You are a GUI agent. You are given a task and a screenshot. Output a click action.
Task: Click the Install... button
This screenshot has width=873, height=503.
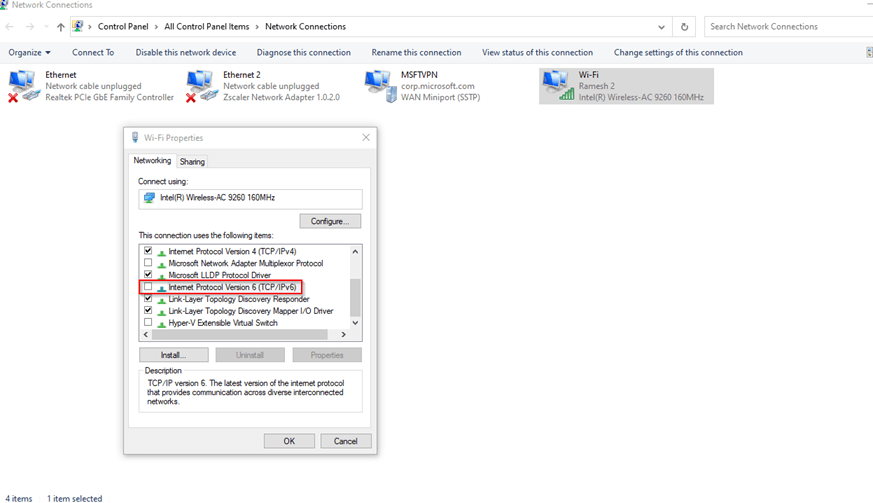174,355
